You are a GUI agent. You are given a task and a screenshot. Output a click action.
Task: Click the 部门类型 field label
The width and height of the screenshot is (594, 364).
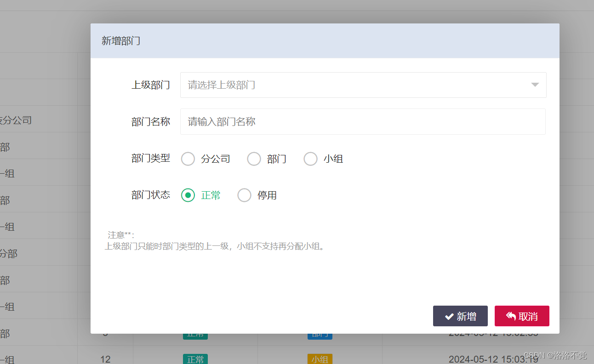tap(151, 159)
